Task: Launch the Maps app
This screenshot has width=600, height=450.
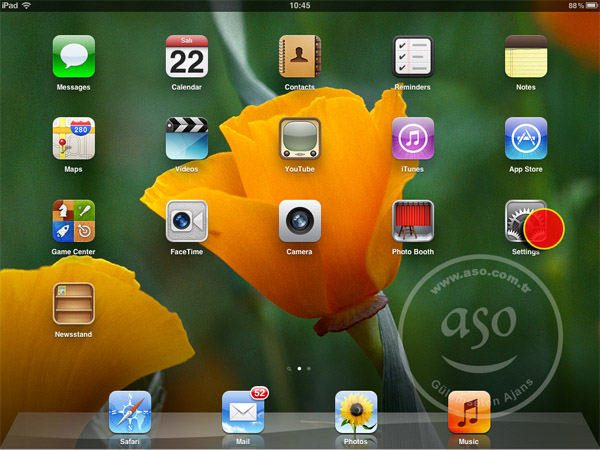Action: 73,138
